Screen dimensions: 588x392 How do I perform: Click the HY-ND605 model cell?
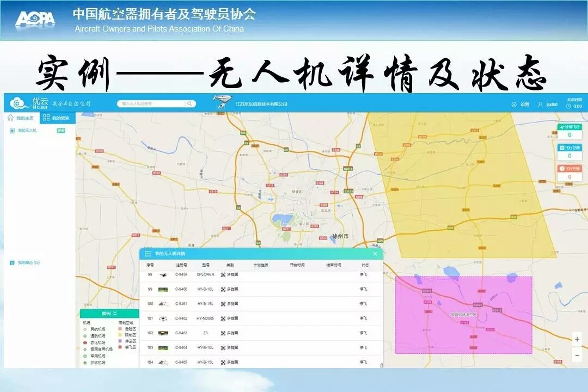click(x=205, y=318)
